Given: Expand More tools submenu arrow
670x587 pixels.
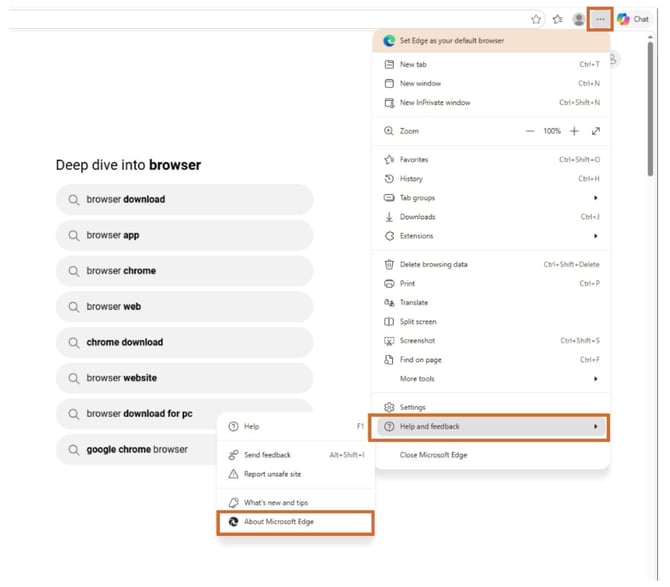Looking at the screenshot, I should click(595, 379).
